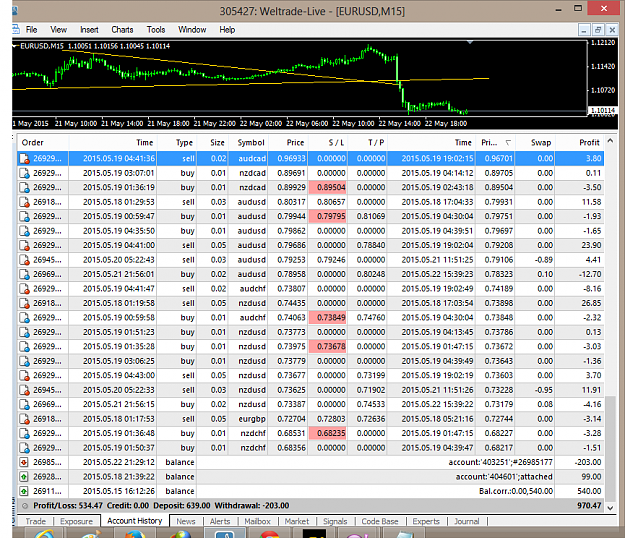625x538 pixels.
Task: Click order icon of nzdcad buy at 01:36:19
Action: click(25, 188)
